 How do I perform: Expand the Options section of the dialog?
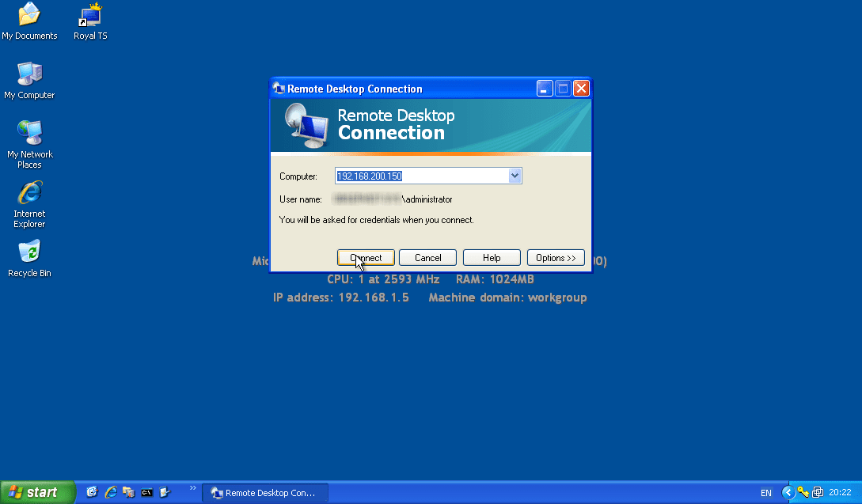point(556,257)
